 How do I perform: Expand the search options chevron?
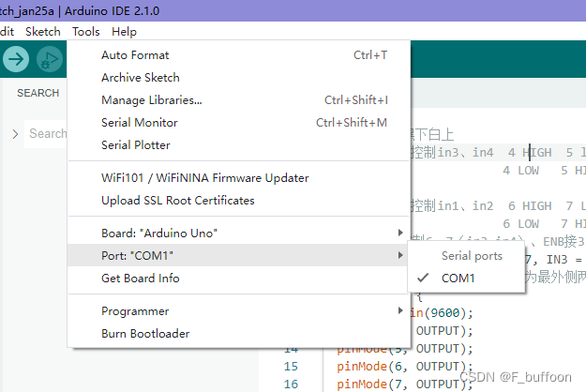tap(15, 134)
